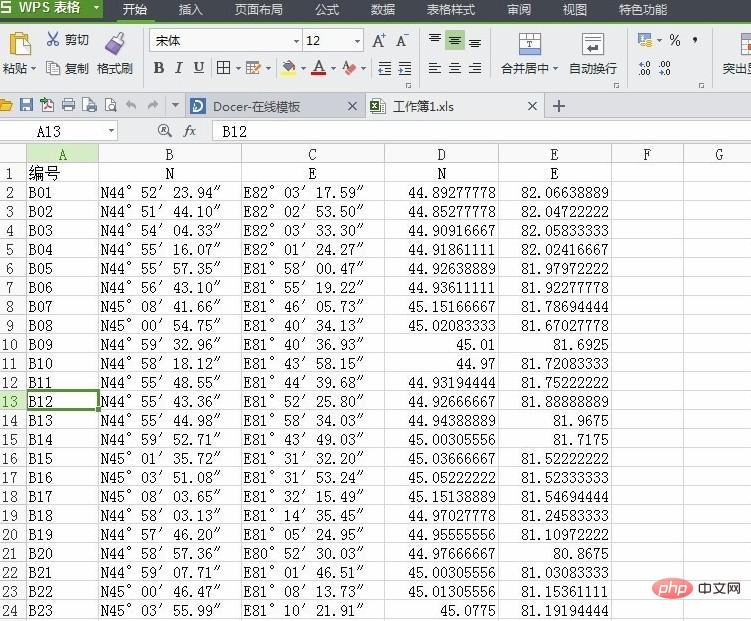Center text horizontally

455,68
